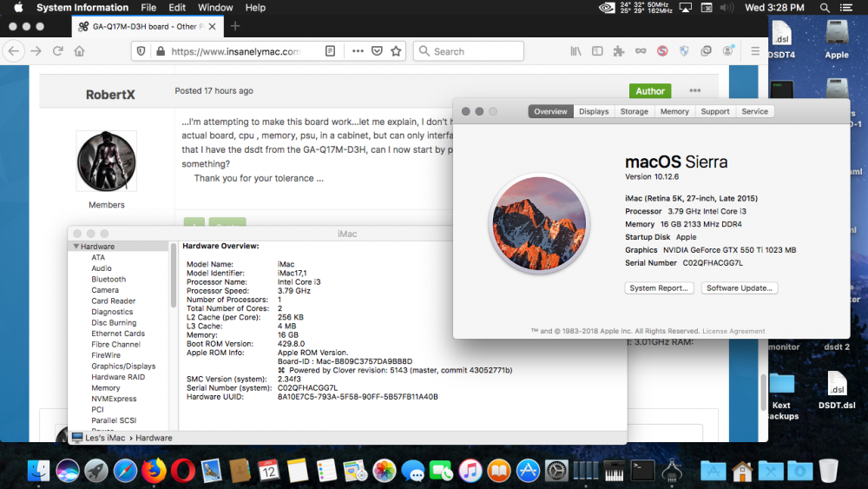Switch to Storage tab
This screenshot has height=489, width=868.
pos(634,111)
